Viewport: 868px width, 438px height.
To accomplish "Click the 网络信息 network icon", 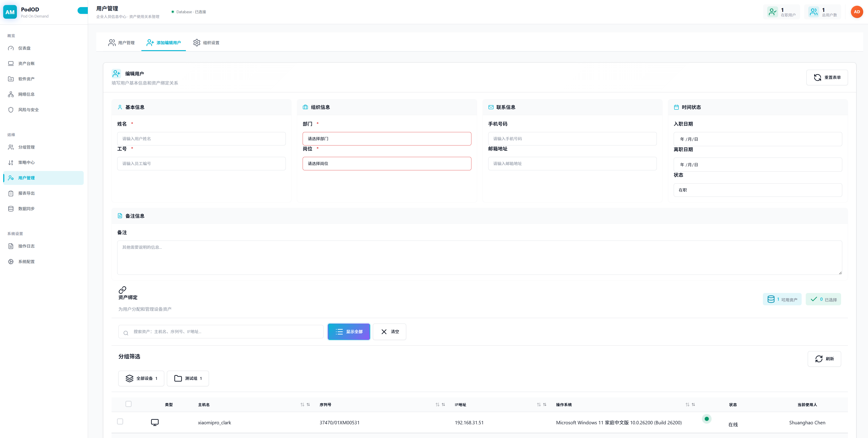I will (11, 94).
